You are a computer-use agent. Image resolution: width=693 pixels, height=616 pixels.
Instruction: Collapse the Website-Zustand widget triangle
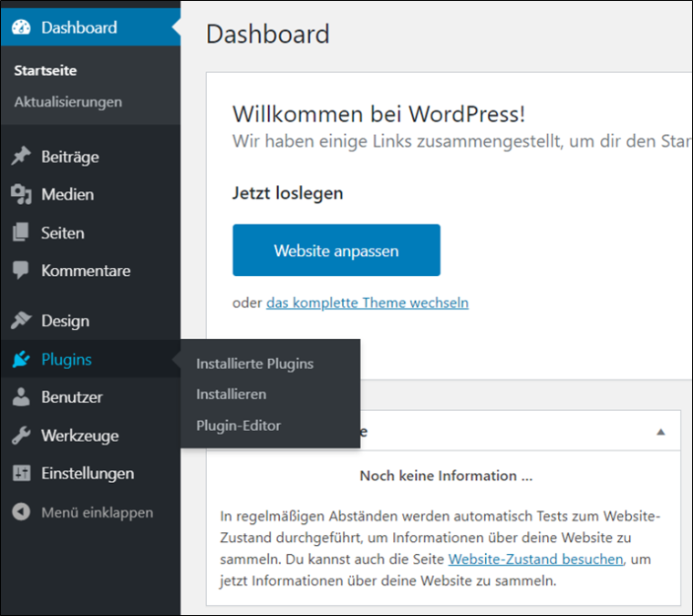pyautogui.click(x=661, y=431)
